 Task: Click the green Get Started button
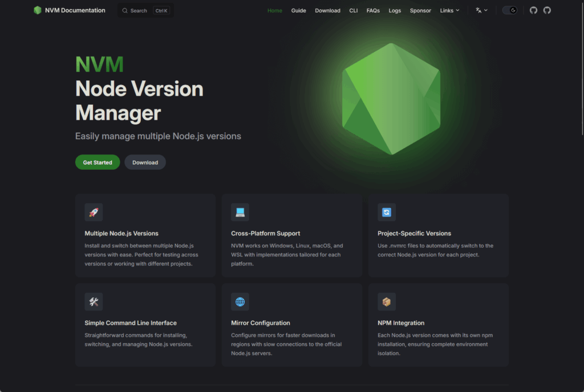(98, 162)
